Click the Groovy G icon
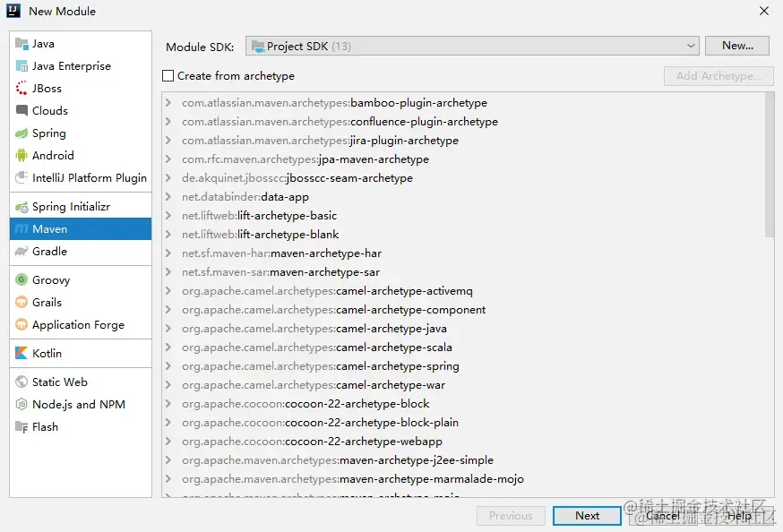Viewport: 783px width, 532px height. (x=22, y=279)
